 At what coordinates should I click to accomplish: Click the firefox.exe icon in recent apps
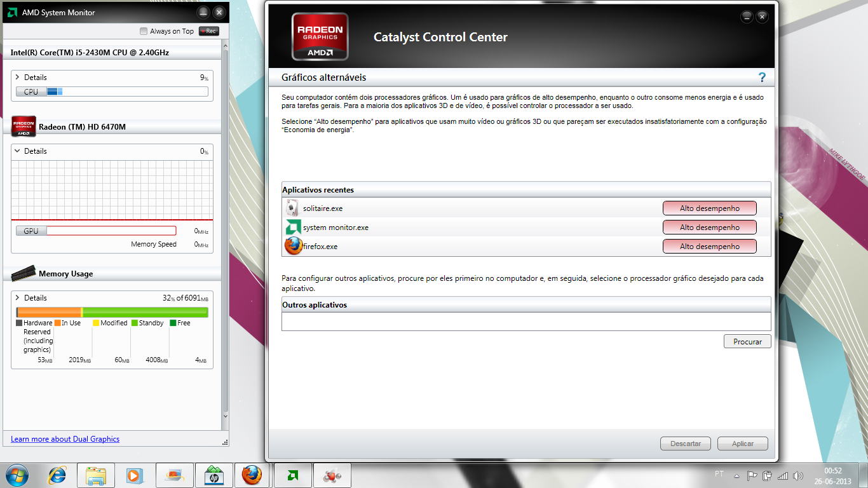(294, 246)
